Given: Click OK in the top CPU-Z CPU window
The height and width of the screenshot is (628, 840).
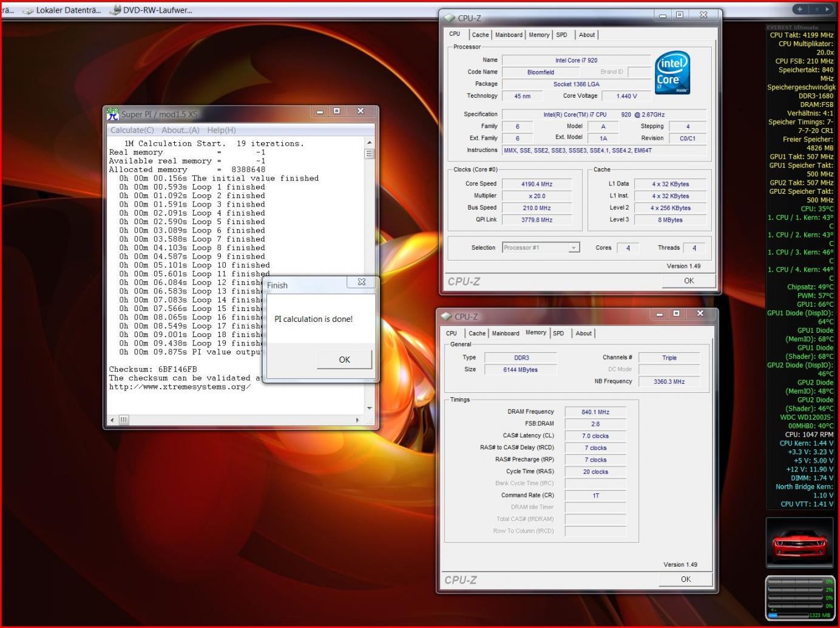Looking at the screenshot, I should pos(689,281).
